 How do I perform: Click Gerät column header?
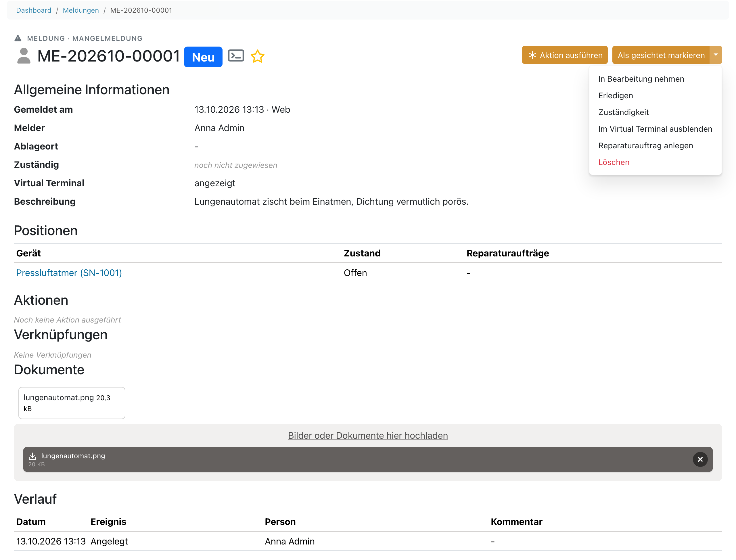coord(28,253)
